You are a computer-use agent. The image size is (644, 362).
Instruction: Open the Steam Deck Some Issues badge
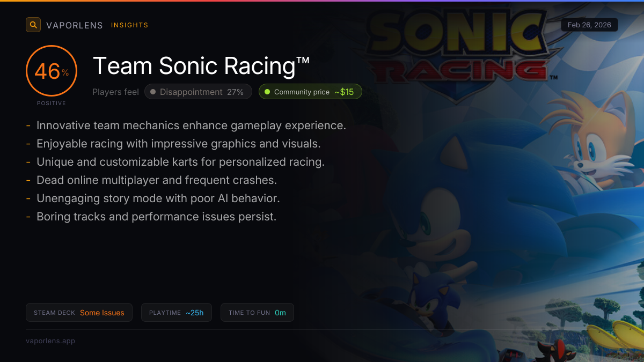pos(79,313)
